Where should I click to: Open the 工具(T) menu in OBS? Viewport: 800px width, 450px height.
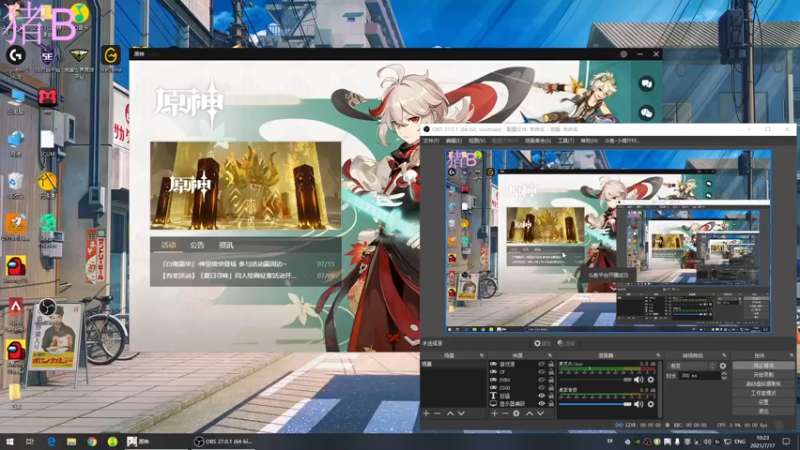[565, 141]
